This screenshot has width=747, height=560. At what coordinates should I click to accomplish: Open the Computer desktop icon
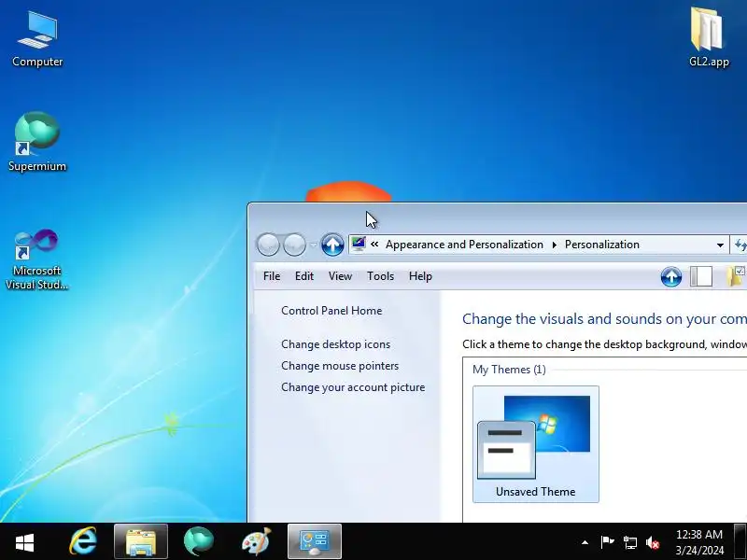point(37,39)
